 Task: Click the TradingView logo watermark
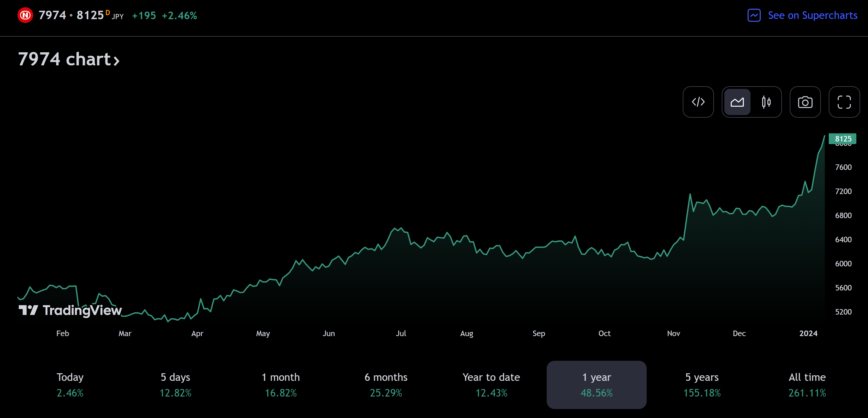click(70, 310)
